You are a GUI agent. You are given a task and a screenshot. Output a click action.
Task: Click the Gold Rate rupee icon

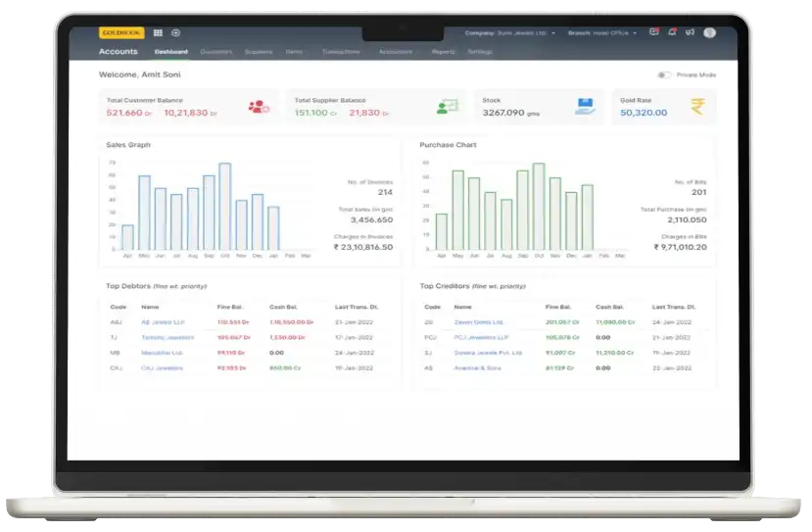coord(697,107)
